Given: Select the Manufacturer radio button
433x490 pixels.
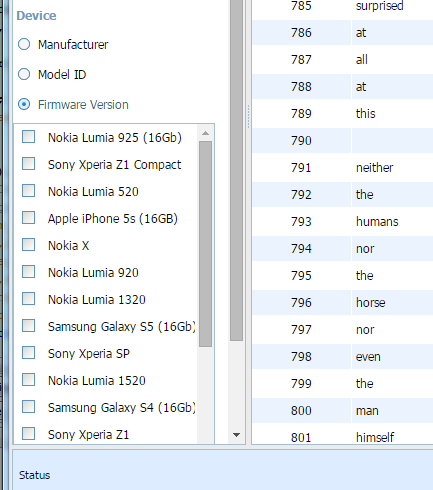Looking at the screenshot, I should 24,44.
